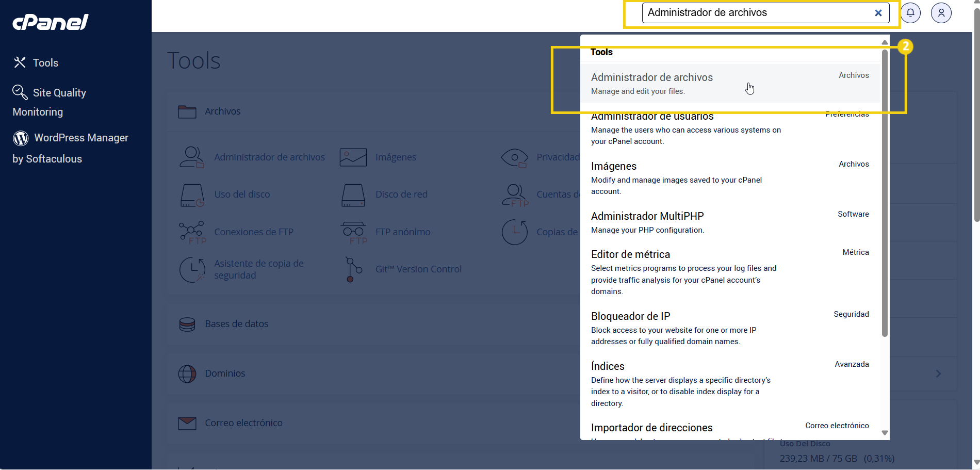Click the Privacidad eye icon

pos(515,158)
